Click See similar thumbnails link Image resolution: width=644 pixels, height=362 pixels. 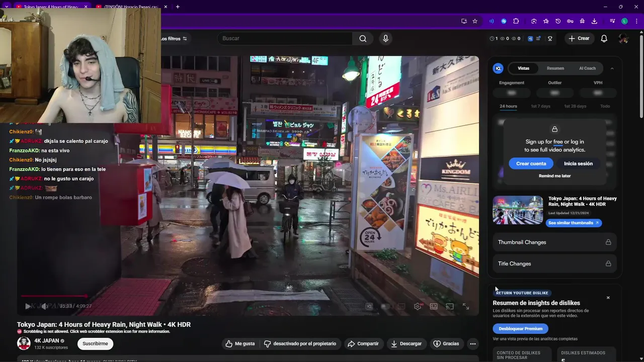click(574, 223)
